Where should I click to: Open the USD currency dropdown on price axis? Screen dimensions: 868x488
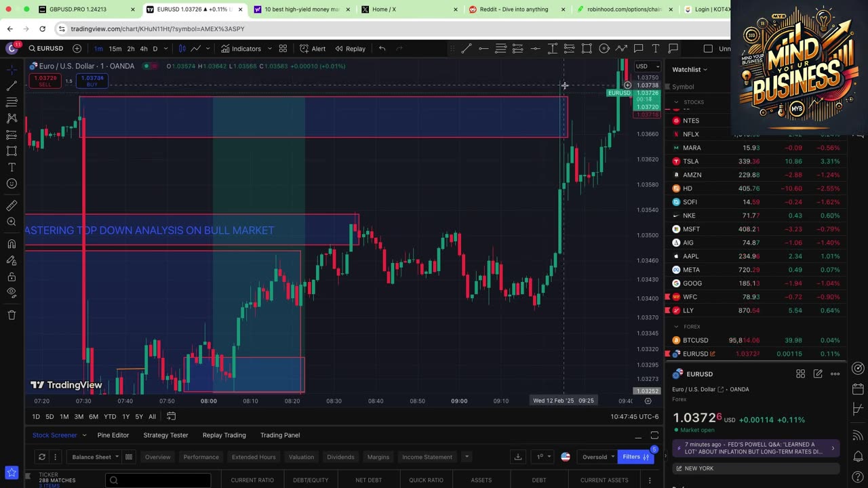point(646,66)
